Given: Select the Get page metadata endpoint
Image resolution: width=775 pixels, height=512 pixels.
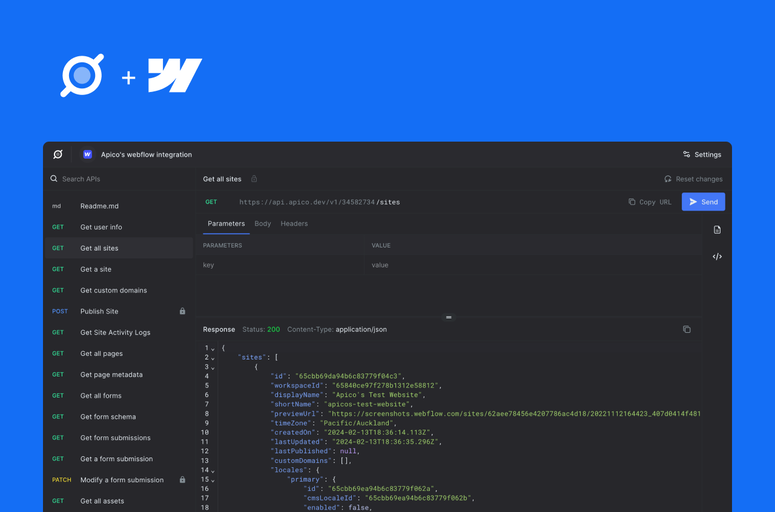Looking at the screenshot, I should (119, 375).
